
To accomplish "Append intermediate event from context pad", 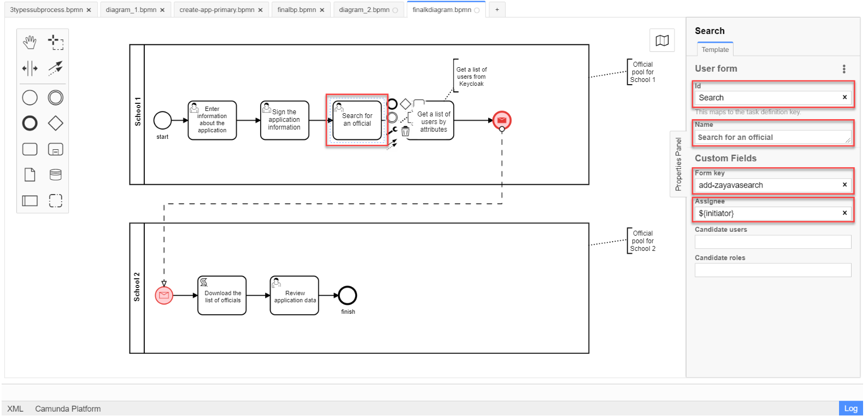I will point(392,118).
